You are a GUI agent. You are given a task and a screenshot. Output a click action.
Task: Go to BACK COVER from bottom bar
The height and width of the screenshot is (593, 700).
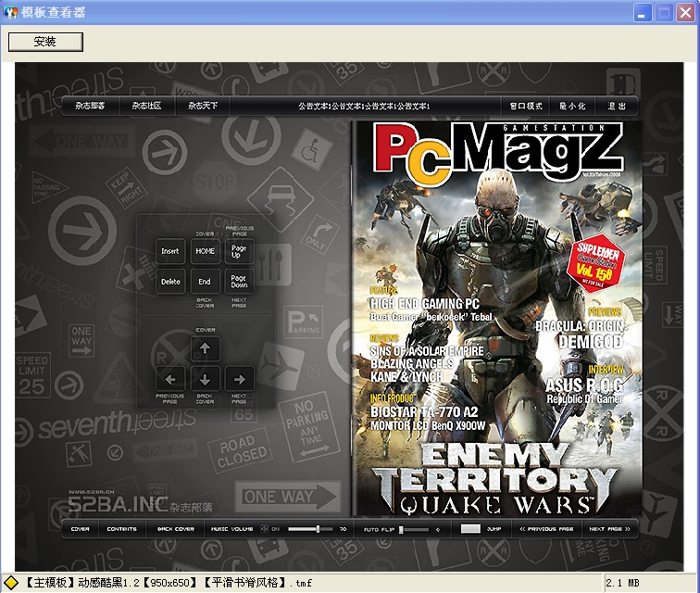click(x=175, y=529)
